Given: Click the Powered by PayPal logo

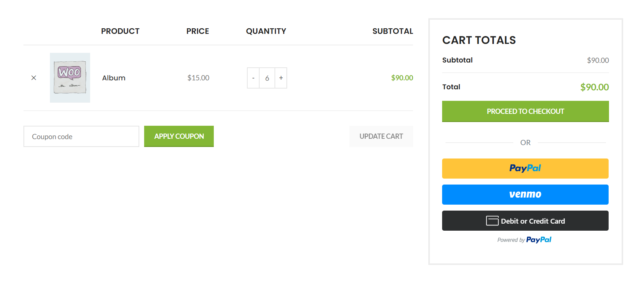Looking at the screenshot, I should click(539, 240).
